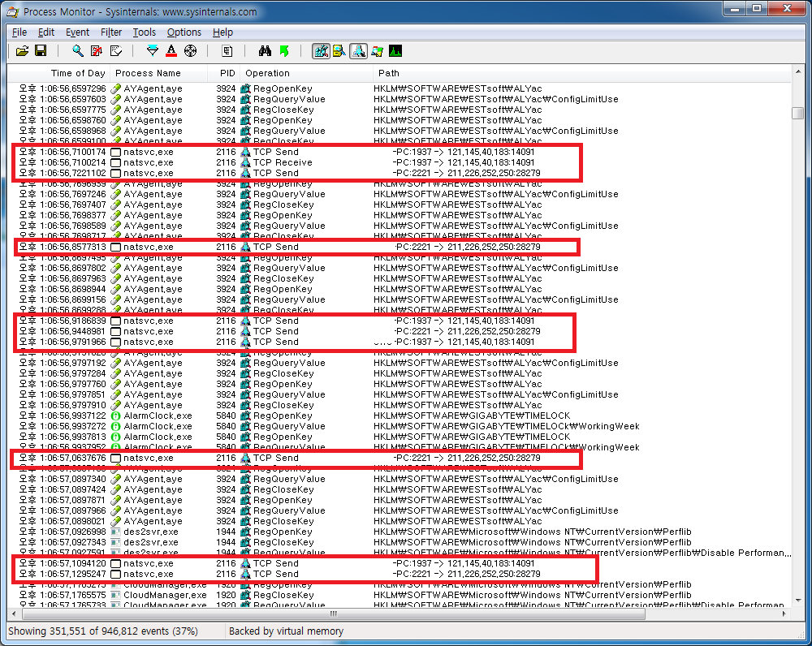Open the Filter dialog funnel icon
Screen dimensions: 812x646
coord(153,51)
